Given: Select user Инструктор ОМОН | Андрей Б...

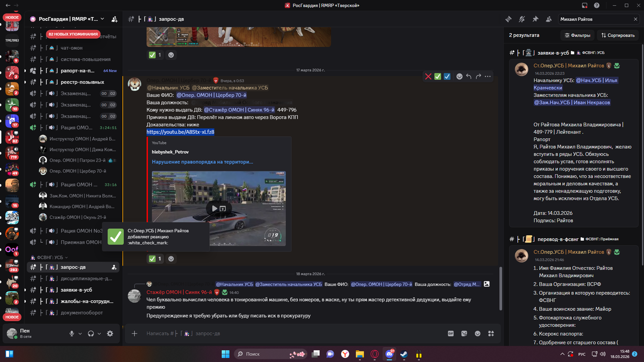Looking at the screenshot, I should coord(78,139).
